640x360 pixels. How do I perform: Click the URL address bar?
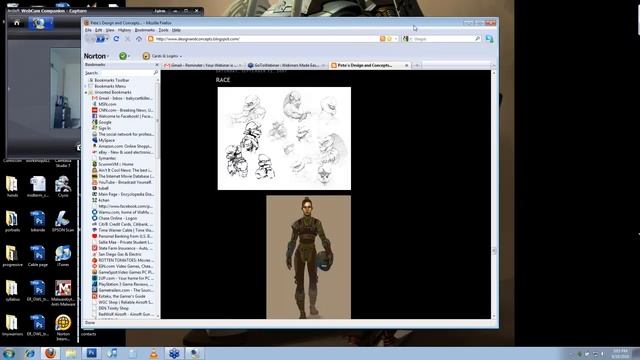pyautogui.click(x=267, y=39)
